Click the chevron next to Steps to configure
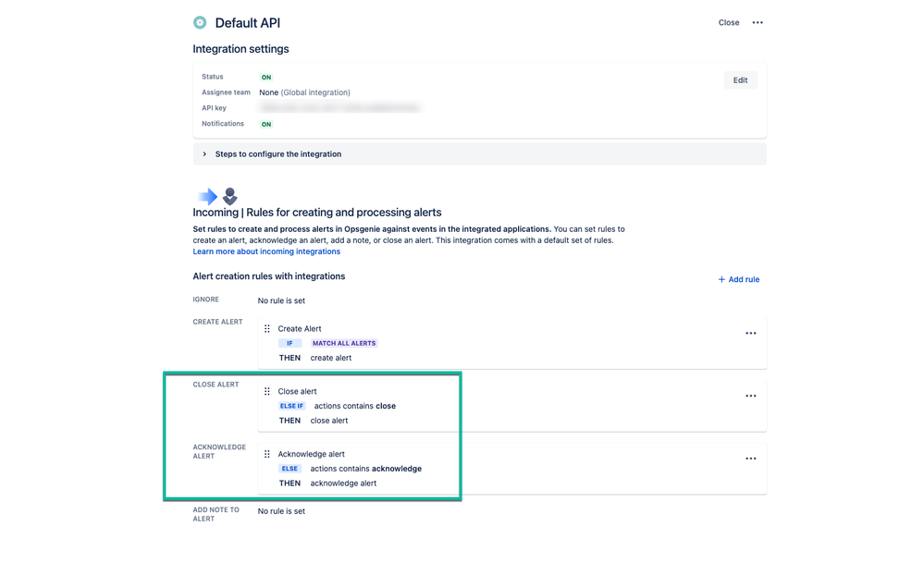 tap(204, 154)
